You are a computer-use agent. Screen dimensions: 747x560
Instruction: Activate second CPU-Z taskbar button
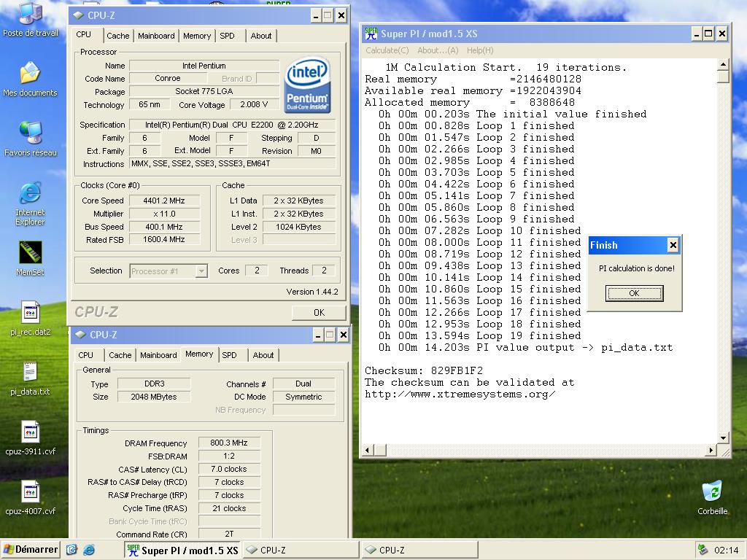(419, 550)
